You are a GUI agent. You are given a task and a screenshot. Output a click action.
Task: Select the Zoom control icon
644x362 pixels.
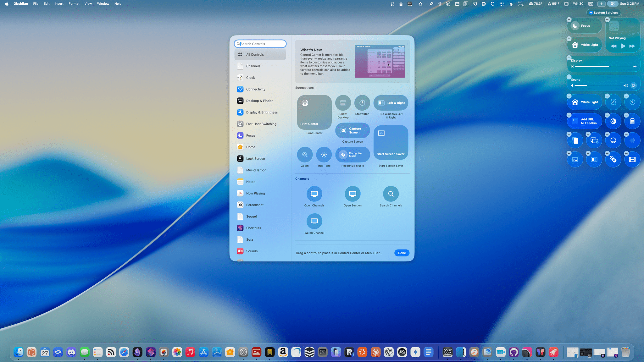tap(305, 155)
